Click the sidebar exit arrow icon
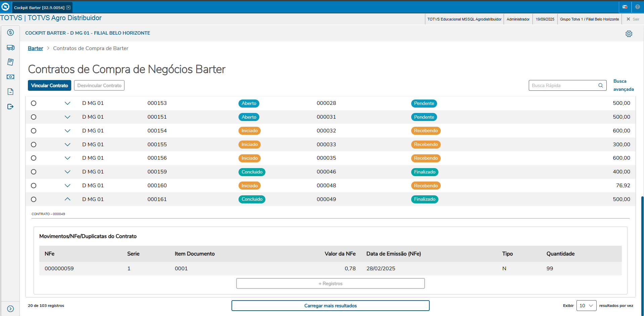 10,107
